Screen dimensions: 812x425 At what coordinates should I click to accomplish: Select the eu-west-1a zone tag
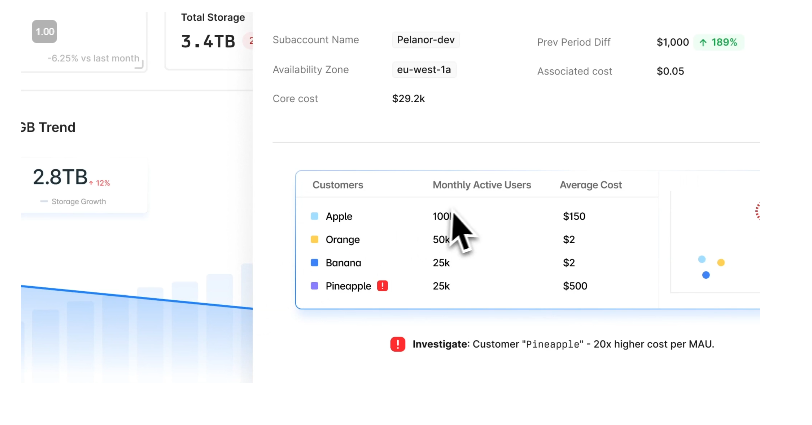pos(425,70)
